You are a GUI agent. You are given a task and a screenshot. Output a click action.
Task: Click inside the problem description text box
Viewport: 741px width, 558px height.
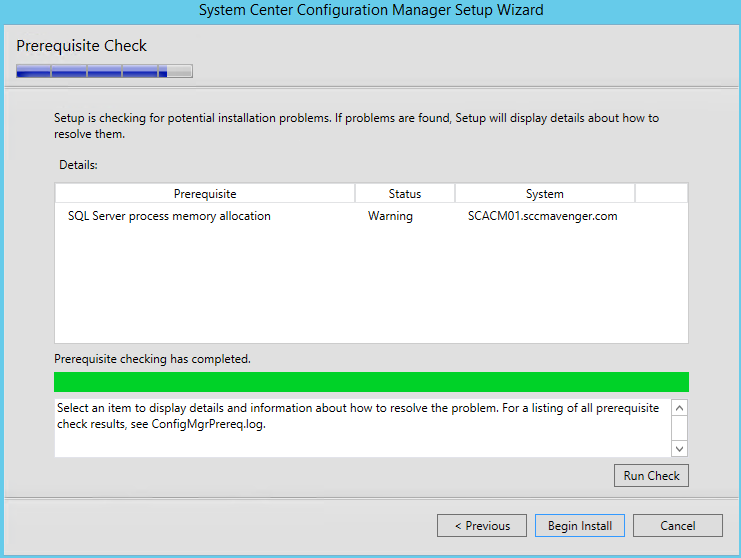[362, 428]
